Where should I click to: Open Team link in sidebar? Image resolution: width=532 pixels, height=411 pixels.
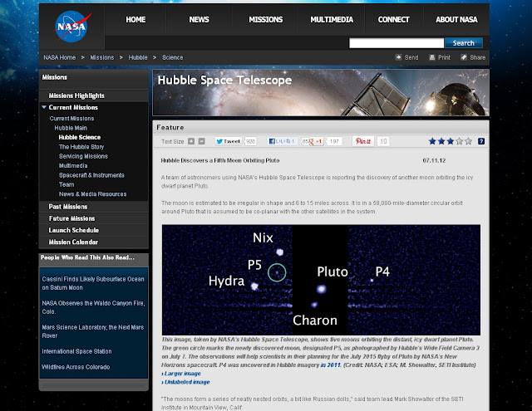pos(66,184)
